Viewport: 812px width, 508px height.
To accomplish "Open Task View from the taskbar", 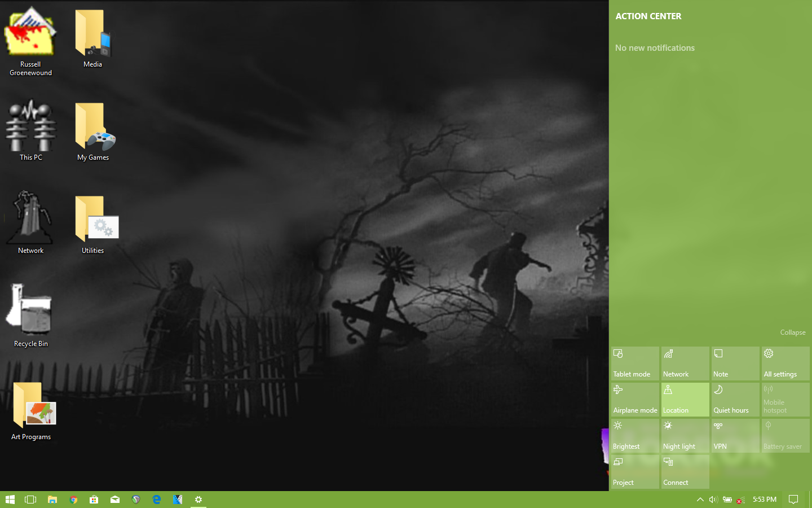I will [x=30, y=500].
